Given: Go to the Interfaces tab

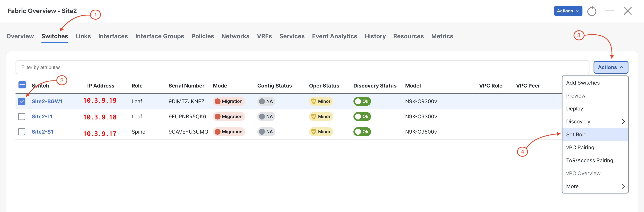Looking at the screenshot, I should click(113, 36).
